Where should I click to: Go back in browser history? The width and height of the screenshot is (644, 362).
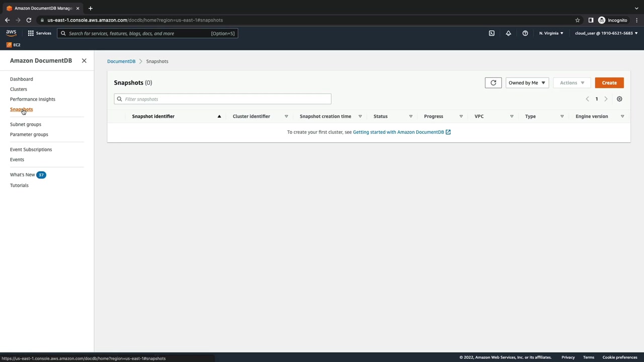(x=7, y=20)
